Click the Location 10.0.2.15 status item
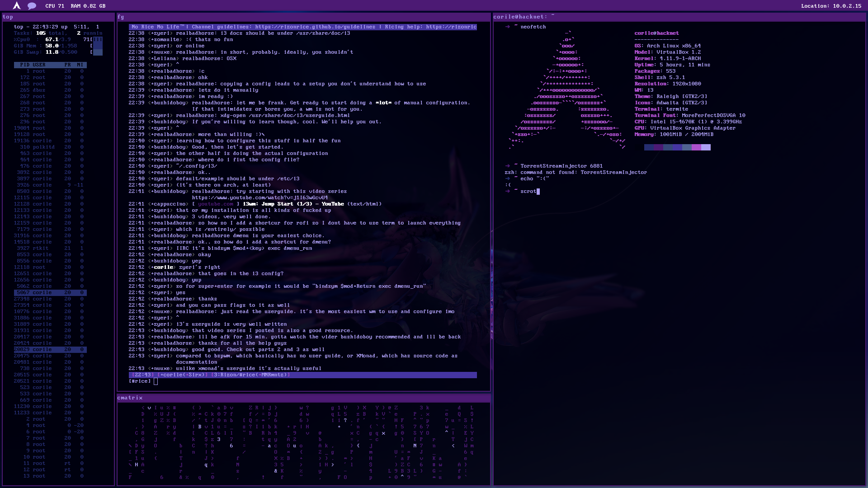The width and height of the screenshot is (868, 488). point(831,6)
